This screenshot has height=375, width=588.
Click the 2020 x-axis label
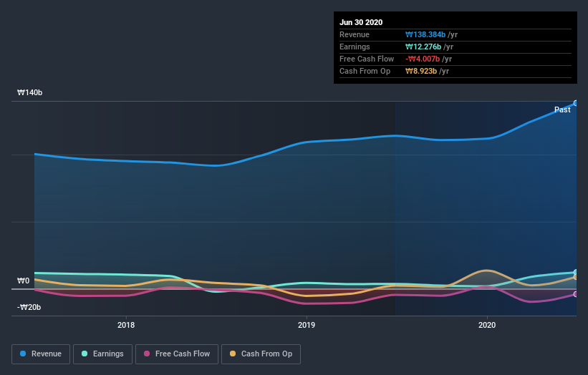pos(487,325)
